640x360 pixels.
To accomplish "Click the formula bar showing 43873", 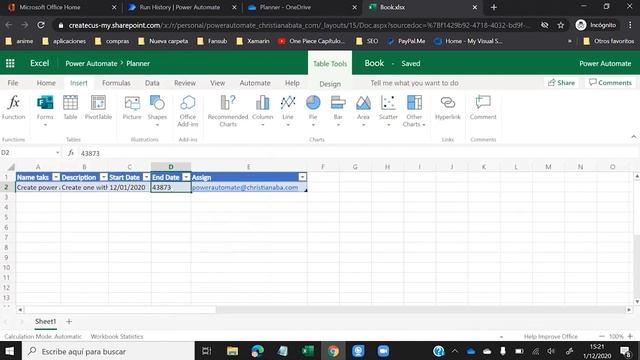I will coord(358,153).
